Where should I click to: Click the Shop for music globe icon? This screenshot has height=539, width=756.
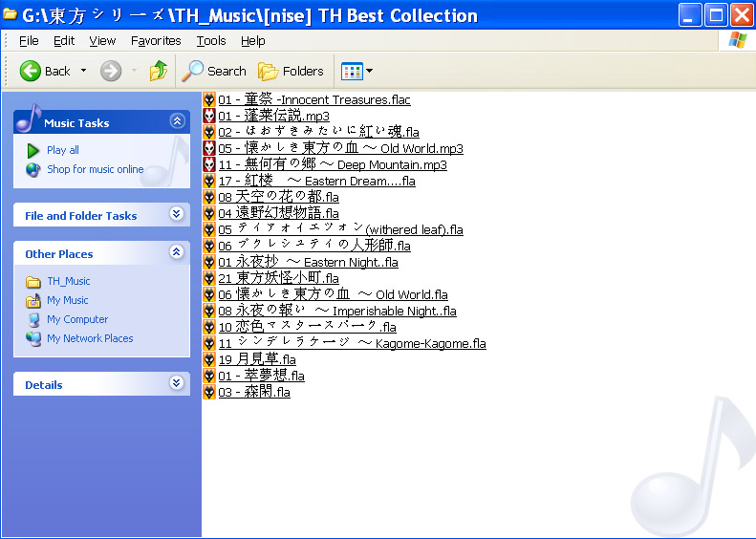pos(32,170)
